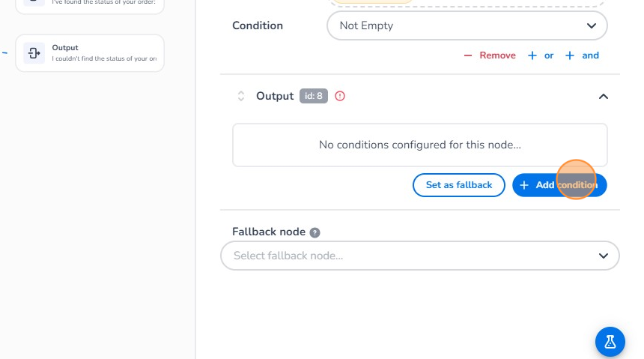The image size is (644, 359).
Task: Click the red minus Remove icon
Action: pyautogui.click(x=468, y=55)
